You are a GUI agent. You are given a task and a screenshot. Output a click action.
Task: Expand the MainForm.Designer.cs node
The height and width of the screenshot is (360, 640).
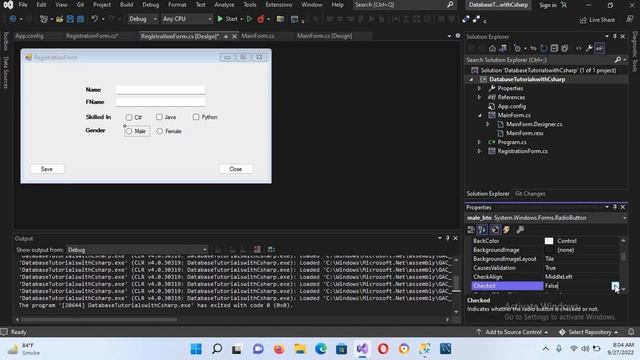[x=488, y=124]
